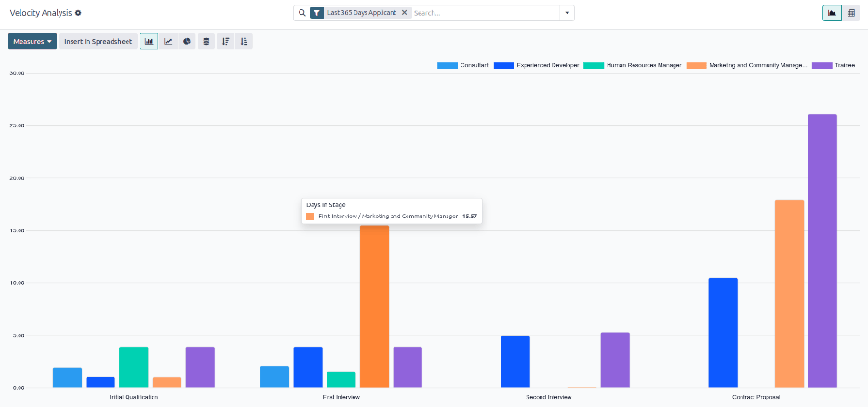Click the search magnifier icon
868x407 pixels.
coord(301,13)
